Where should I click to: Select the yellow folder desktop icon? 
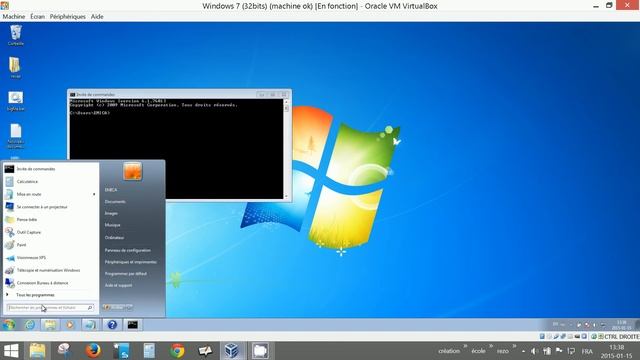click(x=15, y=67)
